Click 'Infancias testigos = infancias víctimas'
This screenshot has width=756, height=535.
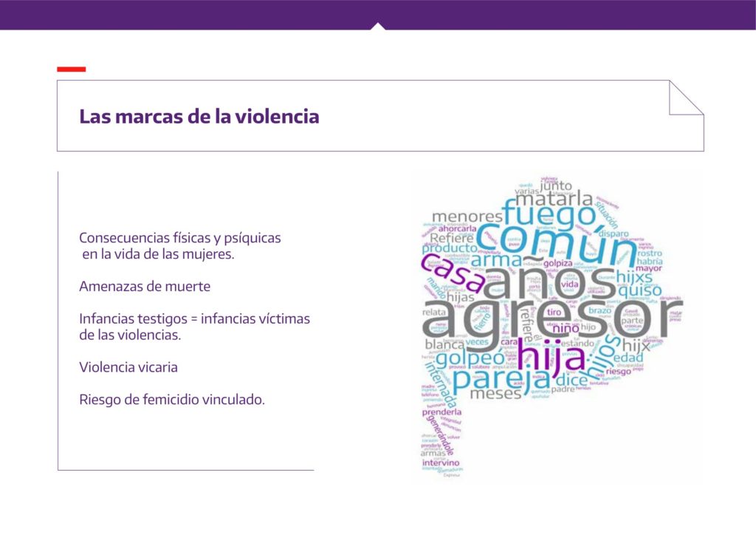point(194,318)
